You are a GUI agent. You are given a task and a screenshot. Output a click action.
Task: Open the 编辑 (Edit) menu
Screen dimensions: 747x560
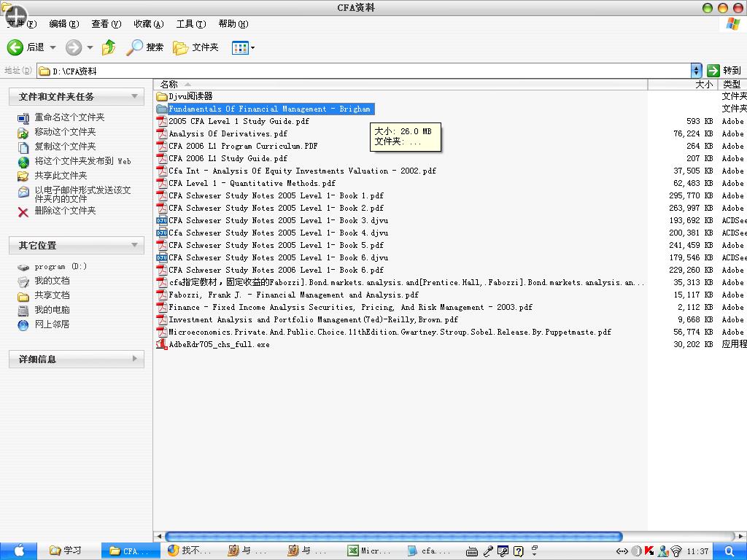coord(64,24)
